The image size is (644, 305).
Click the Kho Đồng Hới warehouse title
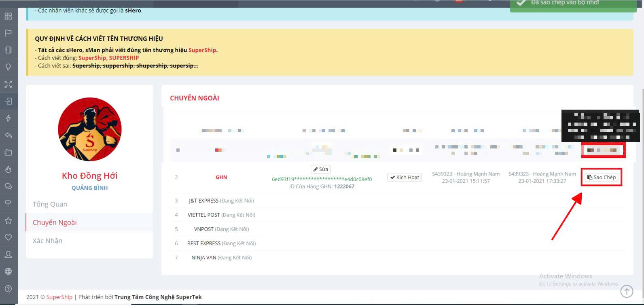click(x=89, y=176)
